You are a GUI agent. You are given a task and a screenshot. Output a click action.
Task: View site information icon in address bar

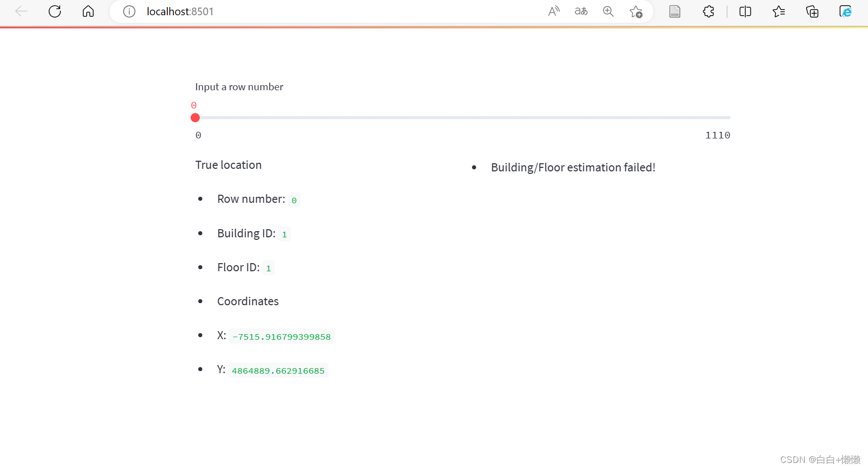tap(129, 11)
